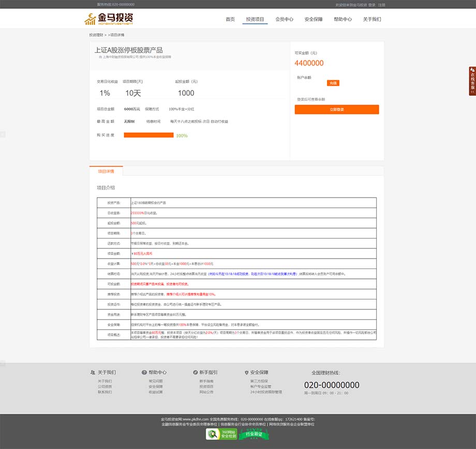This screenshot has height=449, width=476.
Task: Click 项目详情 in the breadcrumb
Action: point(117,35)
